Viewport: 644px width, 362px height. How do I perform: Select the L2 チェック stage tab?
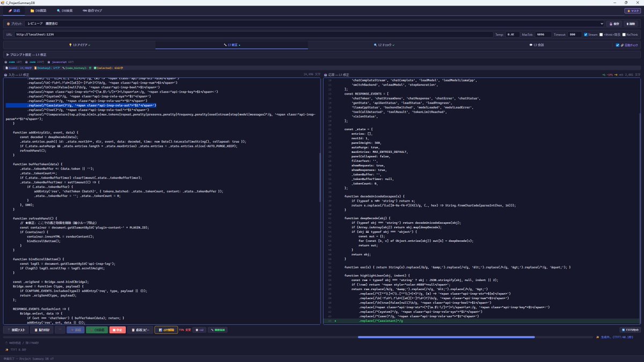point(384,45)
